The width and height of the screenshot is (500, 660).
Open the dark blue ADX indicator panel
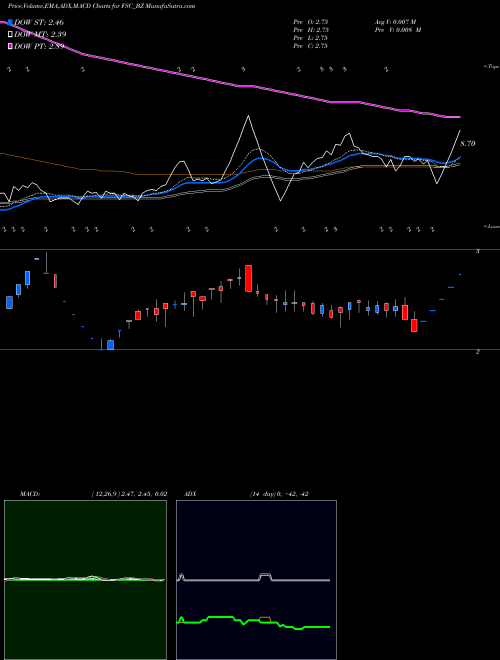point(256,580)
